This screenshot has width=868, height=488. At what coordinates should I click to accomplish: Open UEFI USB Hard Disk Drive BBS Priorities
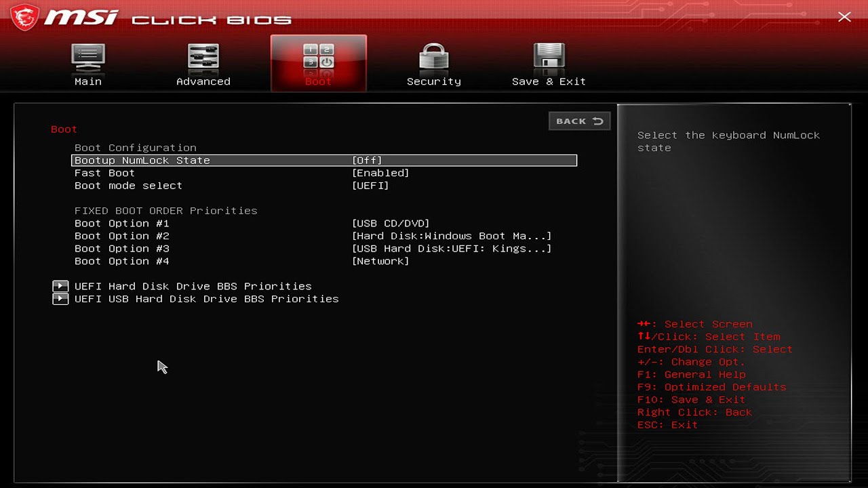[207, 299]
